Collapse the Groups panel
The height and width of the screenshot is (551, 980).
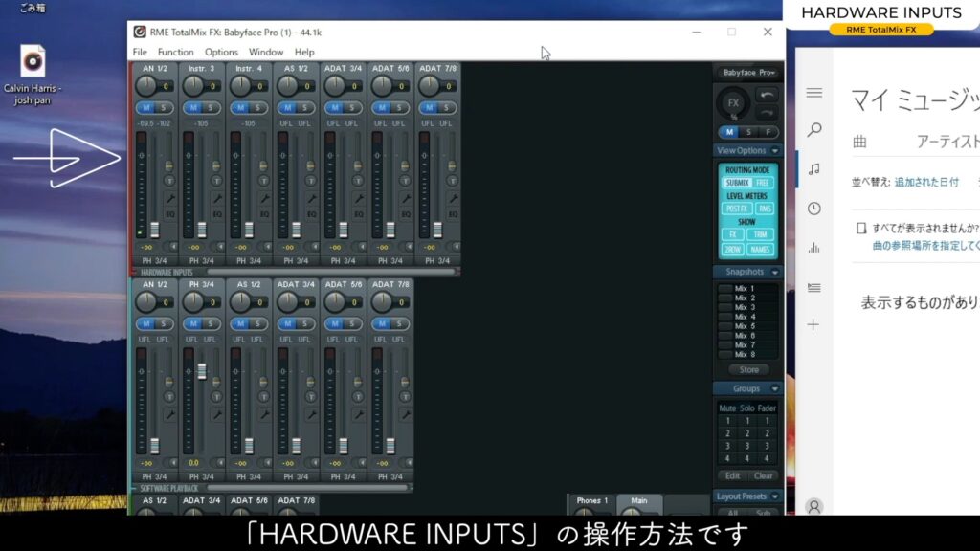click(x=775, y=388)
